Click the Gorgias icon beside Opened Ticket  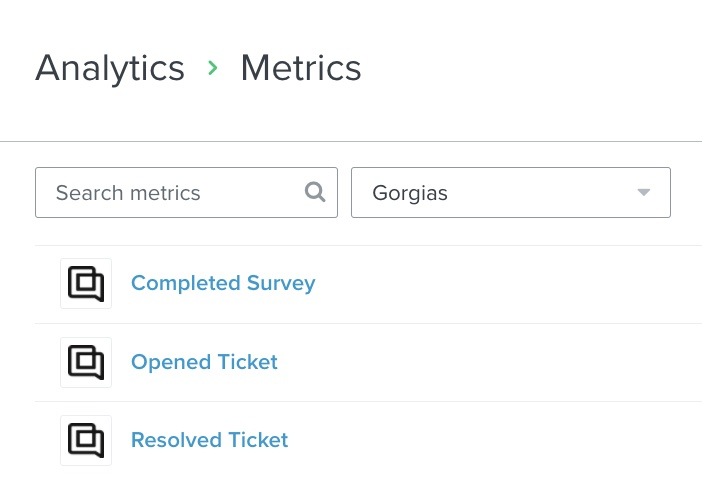click(x=86, y=362)
